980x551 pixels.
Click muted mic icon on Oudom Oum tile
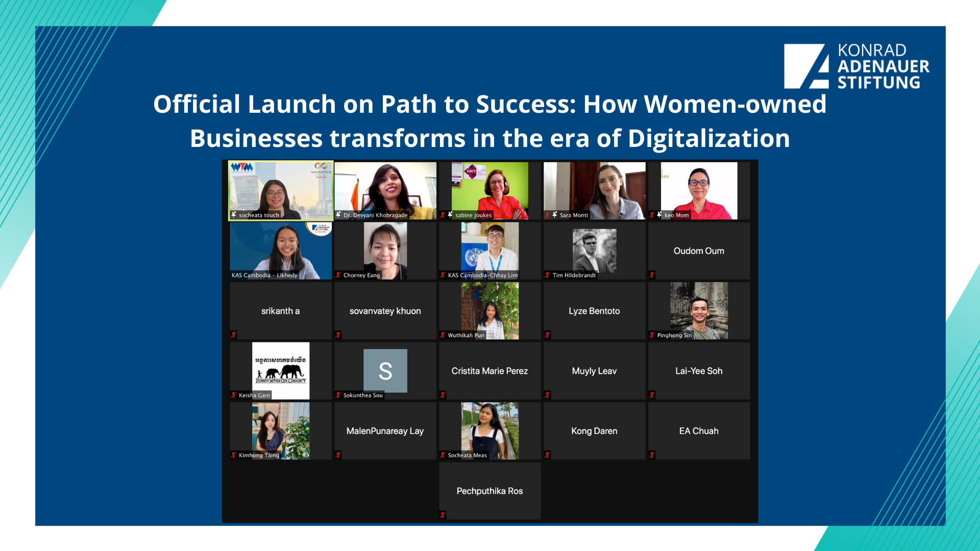(652, 275)
